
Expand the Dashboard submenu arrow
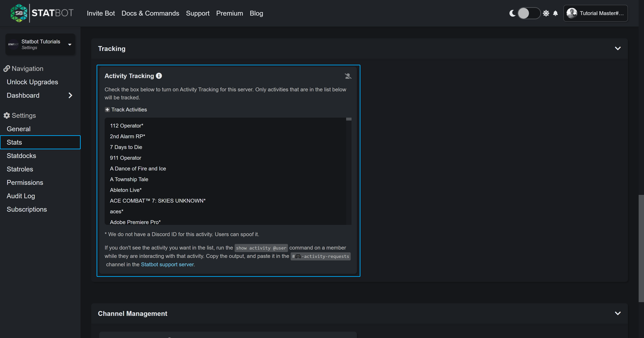70,95
